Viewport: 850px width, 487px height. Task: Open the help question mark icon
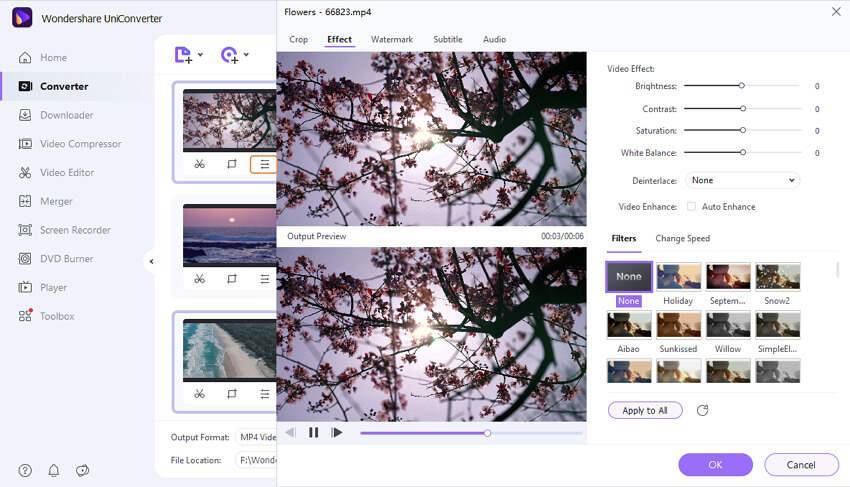coord(25,470)
